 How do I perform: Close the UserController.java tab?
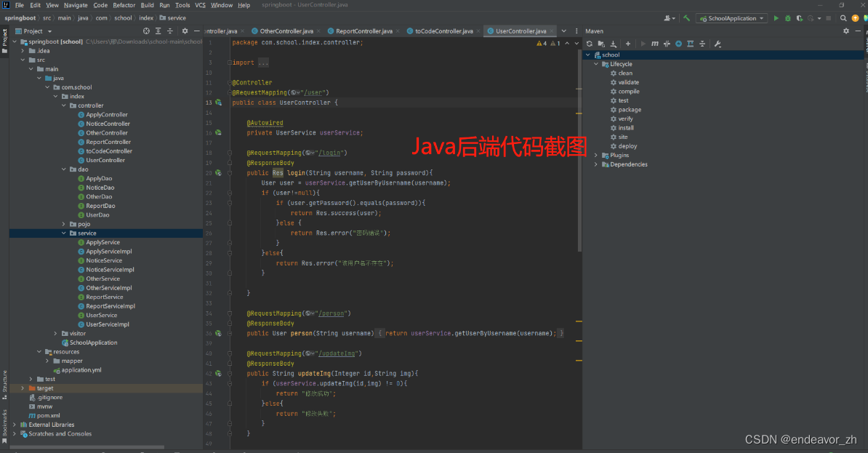551,31
